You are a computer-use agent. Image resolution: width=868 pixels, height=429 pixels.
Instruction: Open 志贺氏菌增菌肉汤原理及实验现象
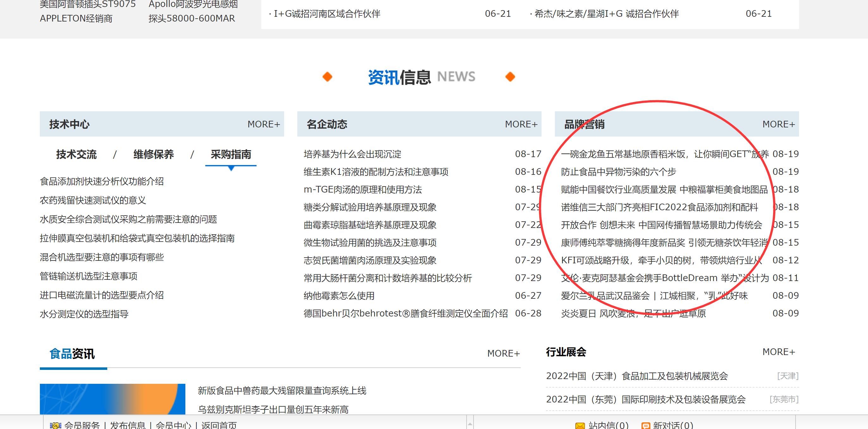tap(370, 260)
